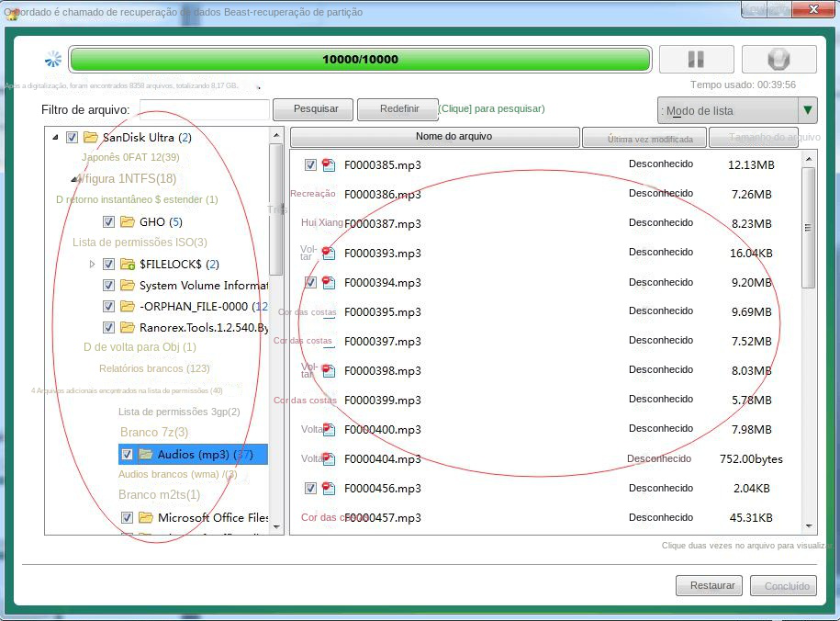Pause the scan with the pause icon
Screen dimensions: 840x621
point(696,57)
